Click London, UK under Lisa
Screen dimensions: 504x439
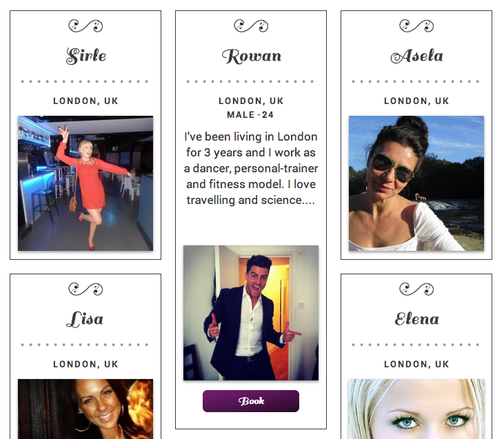[85, 364]
